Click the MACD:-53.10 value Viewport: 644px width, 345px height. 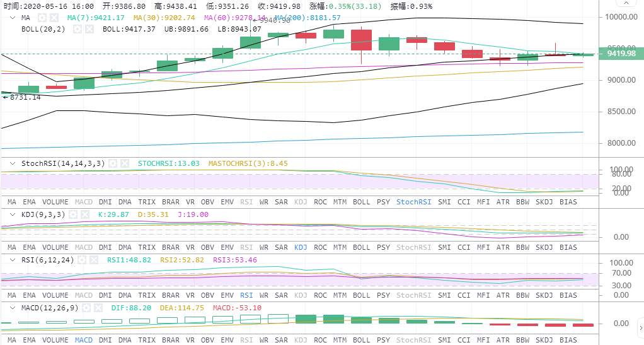(238, 308)
